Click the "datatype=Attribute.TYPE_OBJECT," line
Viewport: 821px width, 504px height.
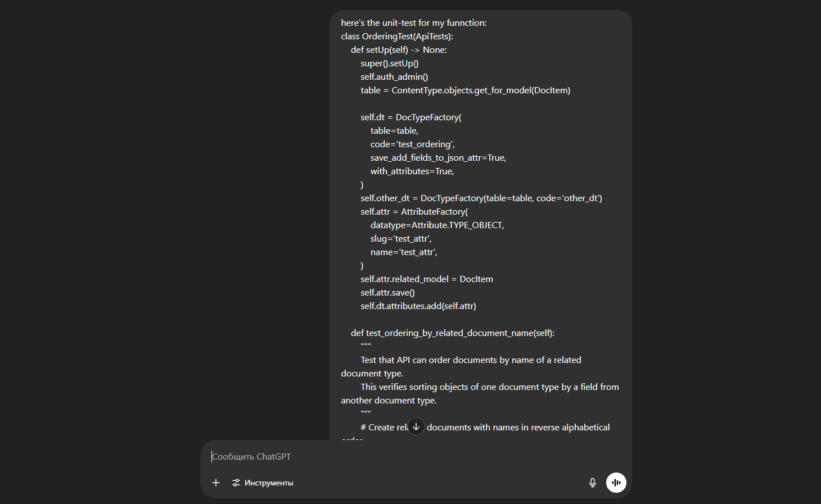437,225
